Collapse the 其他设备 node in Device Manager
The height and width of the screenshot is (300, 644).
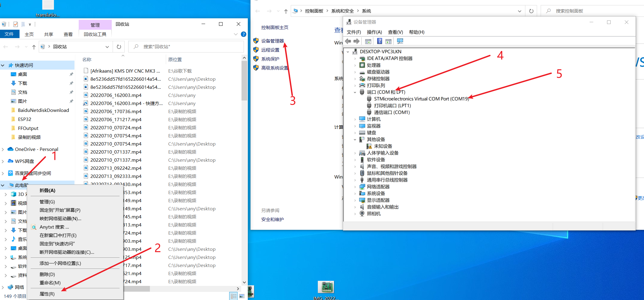(x=355, y=139)
